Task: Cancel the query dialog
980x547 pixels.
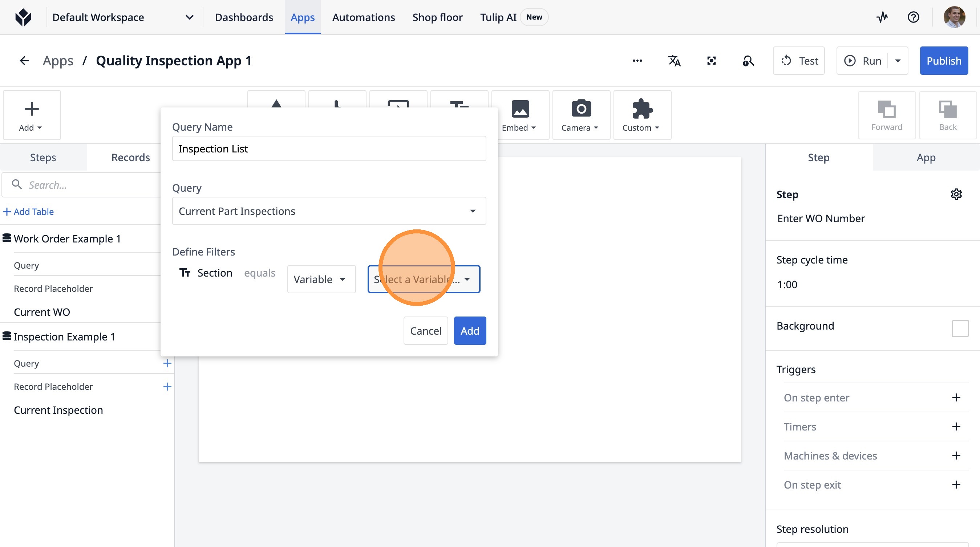Action: 425,331
